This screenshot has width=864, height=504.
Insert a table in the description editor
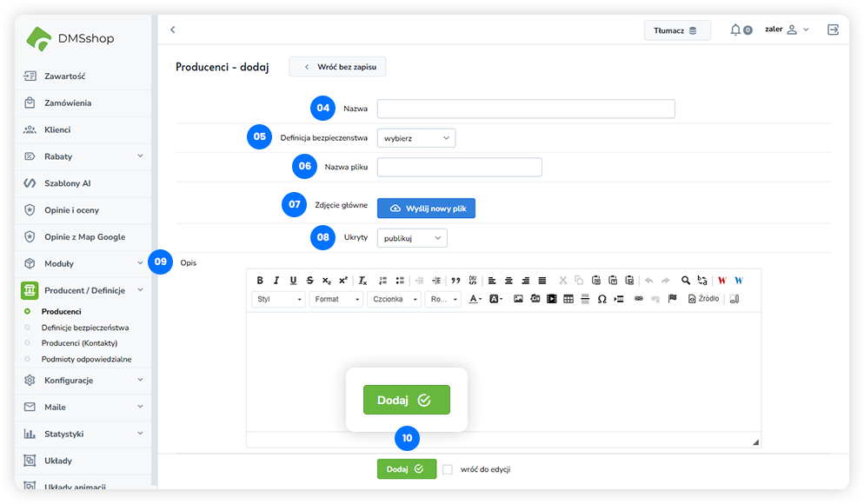(568, 299)
